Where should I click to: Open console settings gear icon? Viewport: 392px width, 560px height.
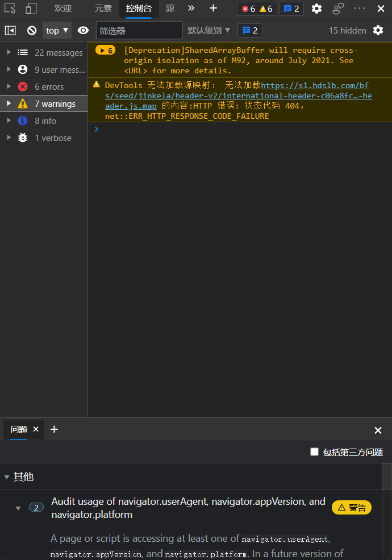pos(378,30)
